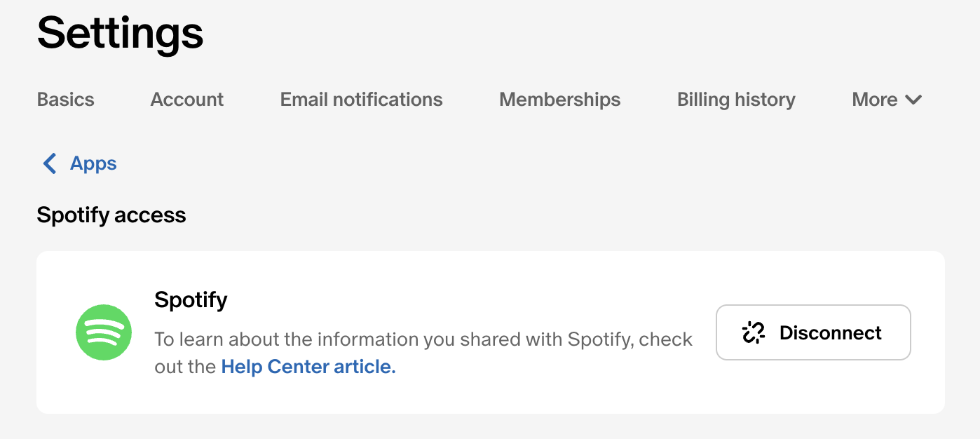Click blank page area below the Spotify card
980x439 pixels.
pos(491,426)
